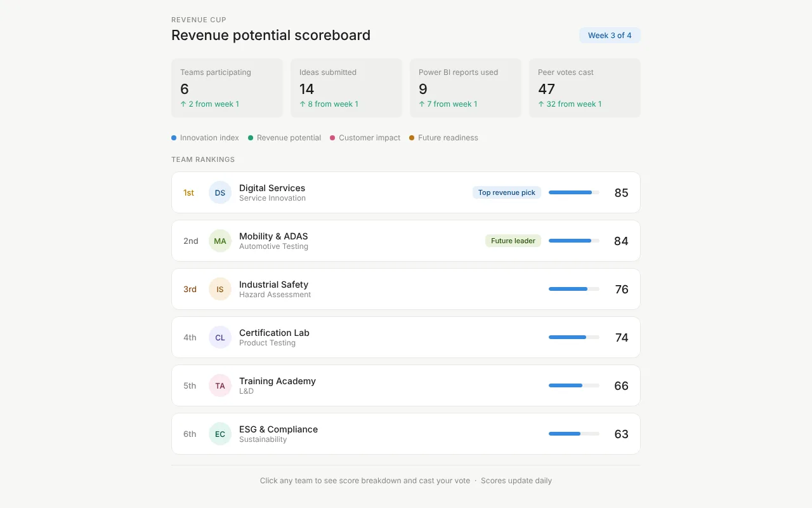812x508 pixels.
Task: Click the Training Academy score progress bar
Action: coord(574,385)
